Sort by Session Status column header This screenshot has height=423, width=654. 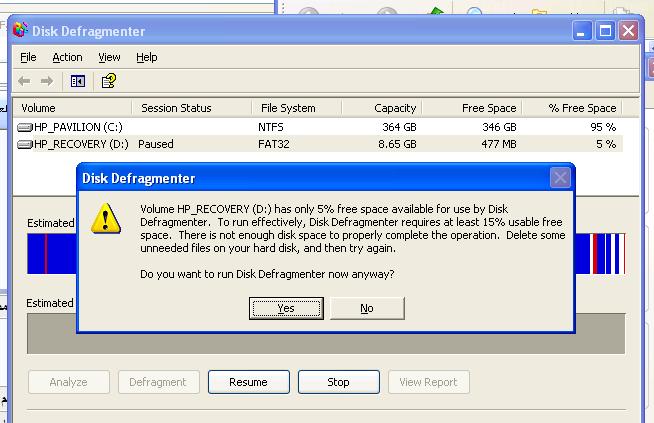(x=192, y=108)
